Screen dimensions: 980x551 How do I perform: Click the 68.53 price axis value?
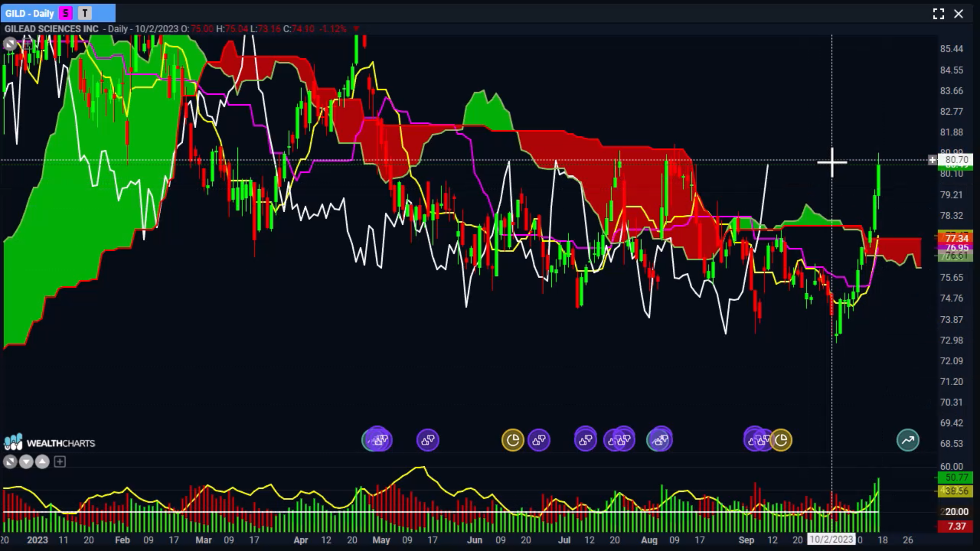[x=951, y=444]
